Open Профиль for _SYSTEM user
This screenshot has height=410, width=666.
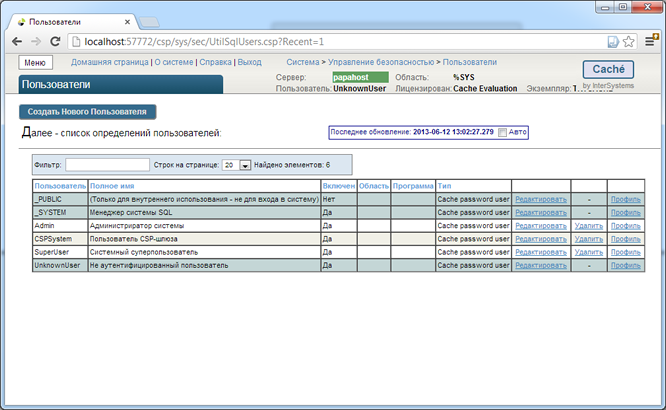626,212
